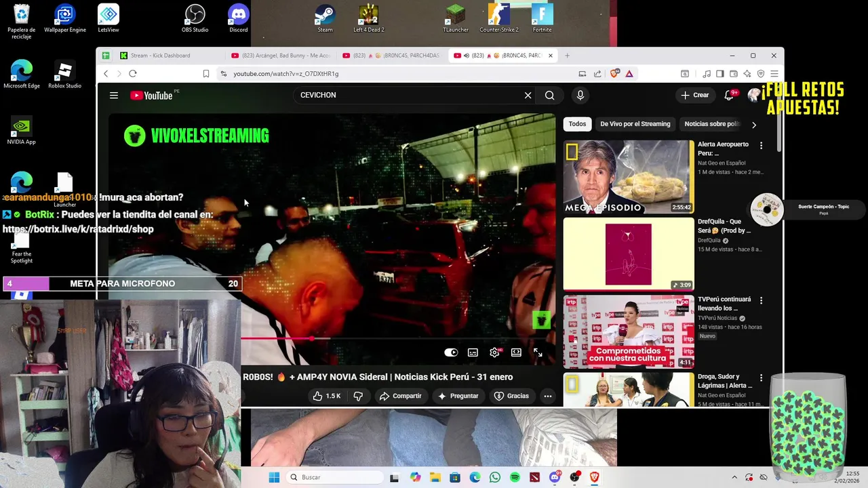Open OBS Studio desktop shortcut
Screen dimensions: 868x488
tap(195, 19)
